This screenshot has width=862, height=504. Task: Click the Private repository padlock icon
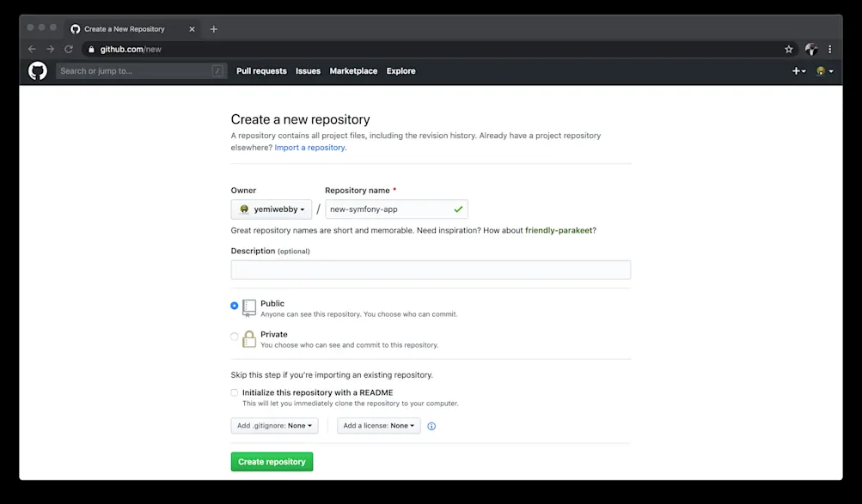pos(248,337)
